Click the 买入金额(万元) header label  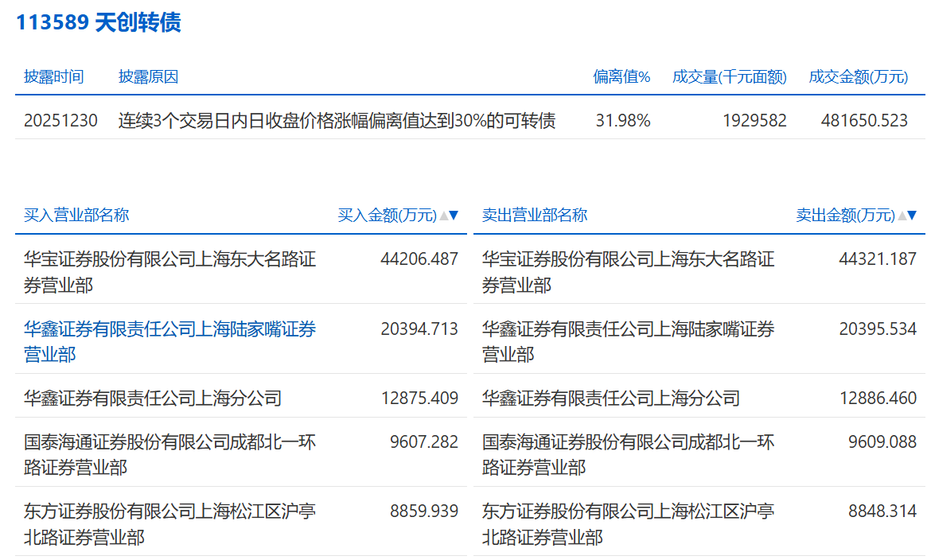[388, 215]
